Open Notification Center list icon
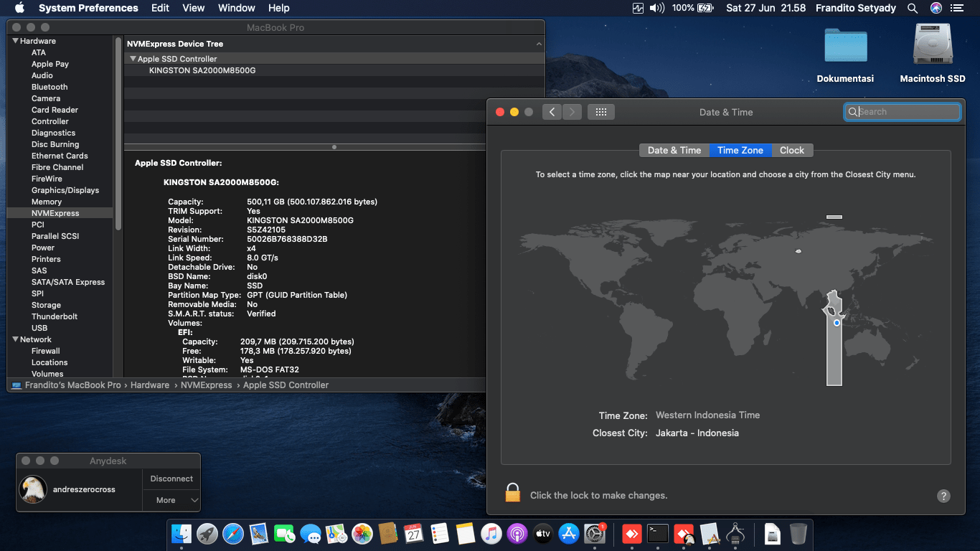Image resolution: width=980 pixels, height=551 pixels. [x=957, y=8]
